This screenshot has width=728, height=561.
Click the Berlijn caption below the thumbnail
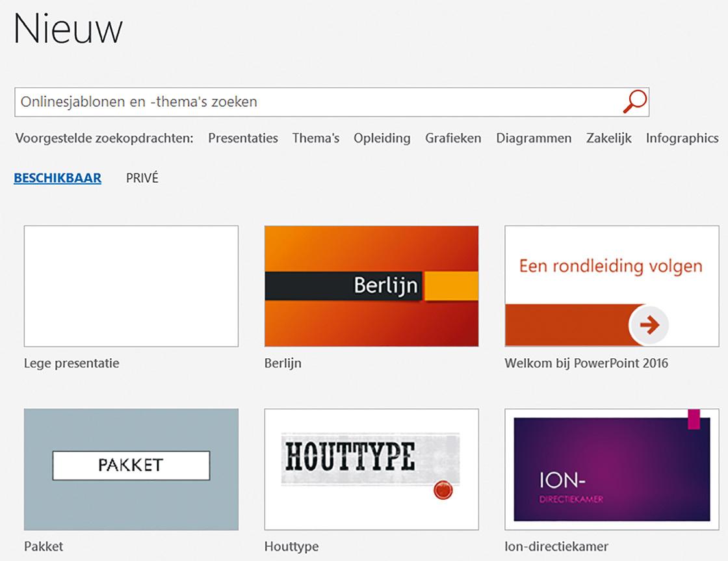[x=283, y=363]
